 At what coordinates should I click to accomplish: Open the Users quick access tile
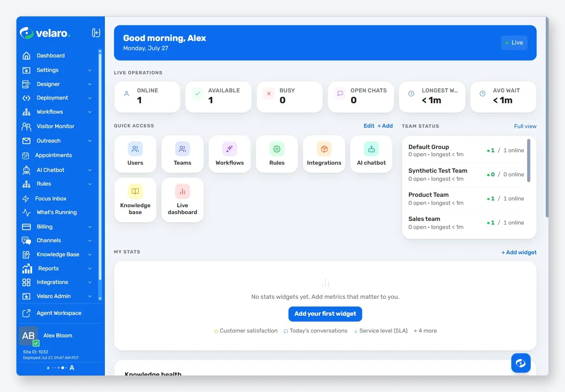(135, 154)
